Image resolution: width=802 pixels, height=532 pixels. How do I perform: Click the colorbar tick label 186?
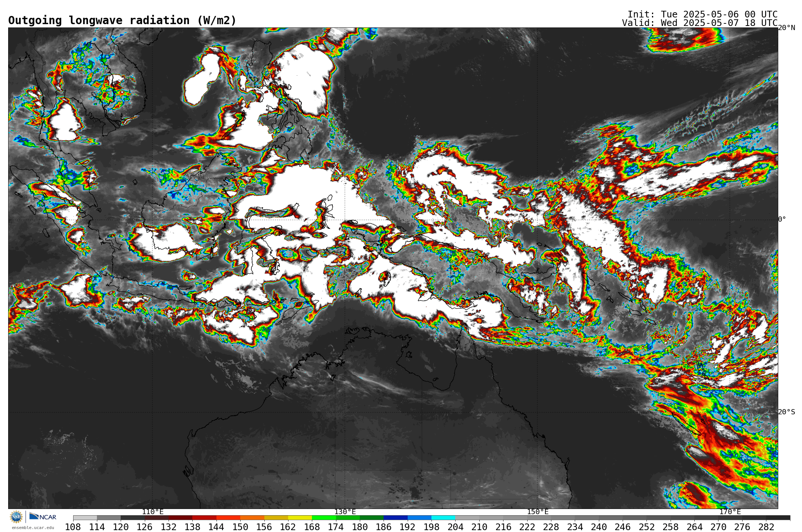click(384, 527)
